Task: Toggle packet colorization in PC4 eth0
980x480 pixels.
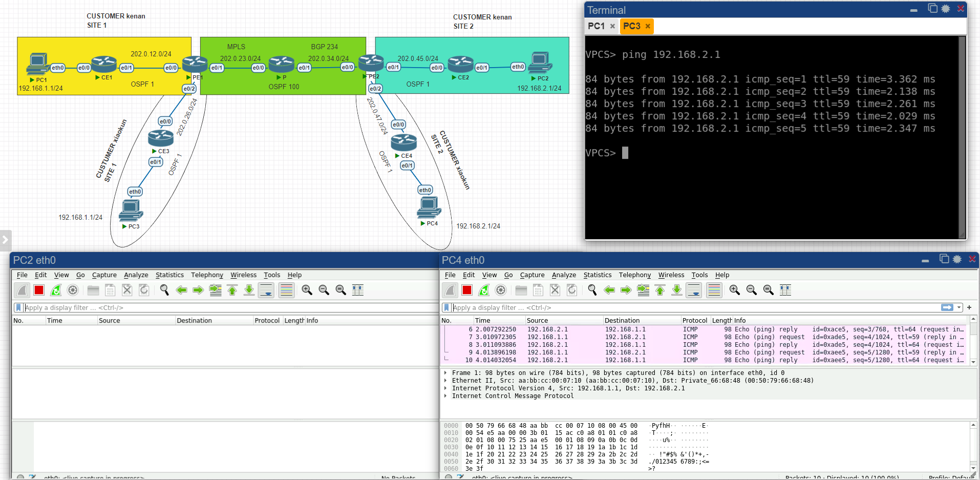Action: click(714, 290)
